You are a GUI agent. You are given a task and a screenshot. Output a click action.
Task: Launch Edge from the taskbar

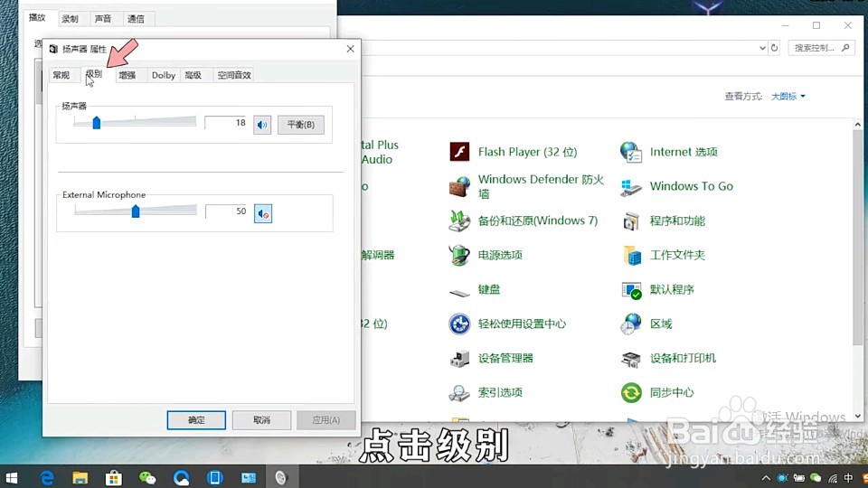coord(47,477)
